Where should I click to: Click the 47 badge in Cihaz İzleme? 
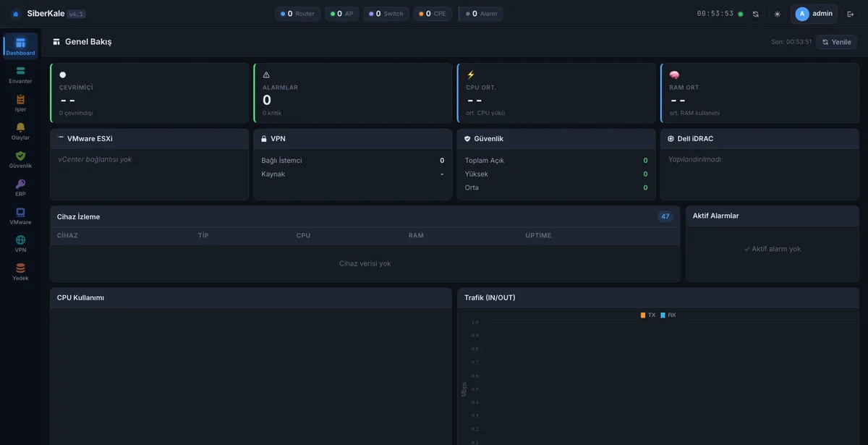[665, 216]
